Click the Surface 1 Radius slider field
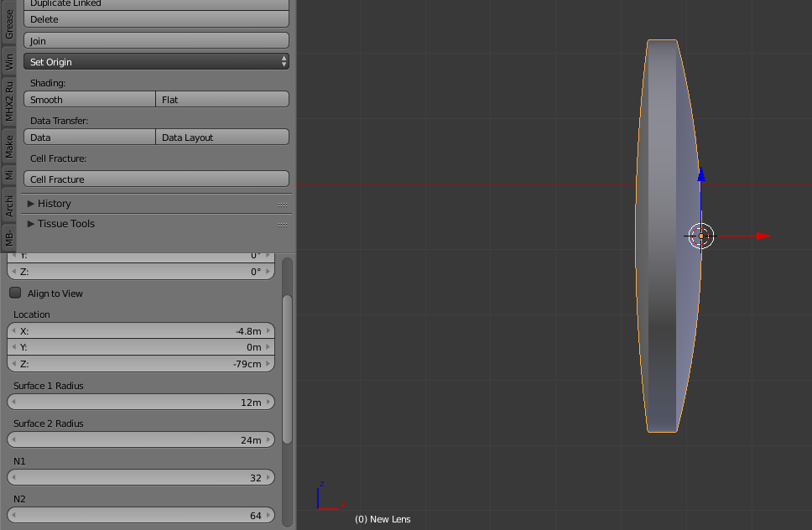This screenshot has width=812, height=530. 141,403
